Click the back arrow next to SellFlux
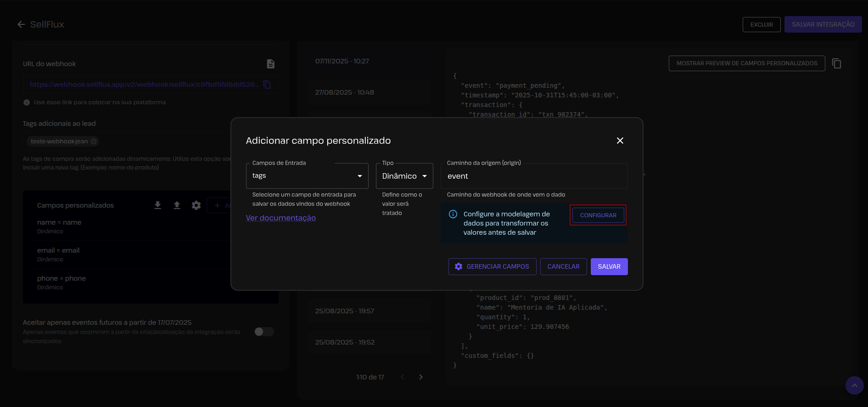Viewport: 868px width, 407px height. point(21,24)
